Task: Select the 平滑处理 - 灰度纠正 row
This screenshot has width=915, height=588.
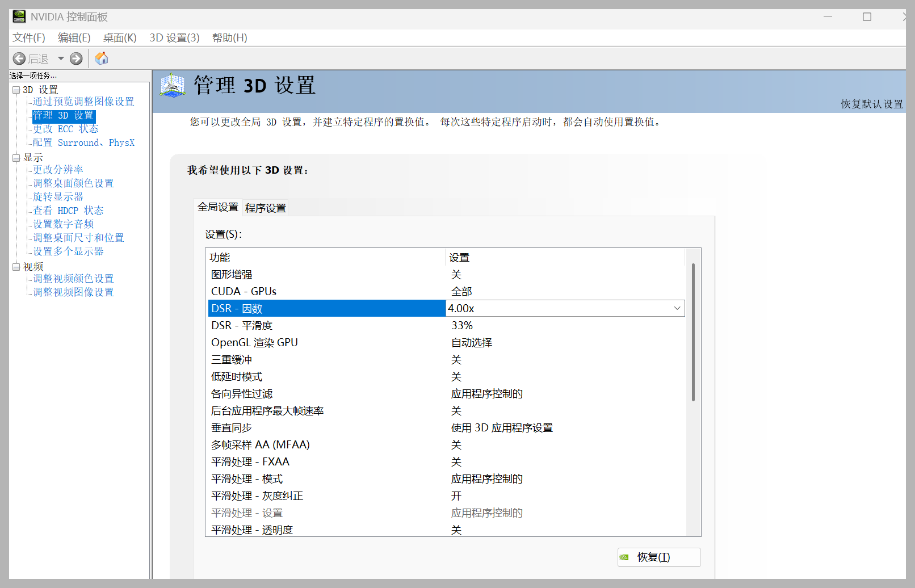Action: (x=446, y=495)
